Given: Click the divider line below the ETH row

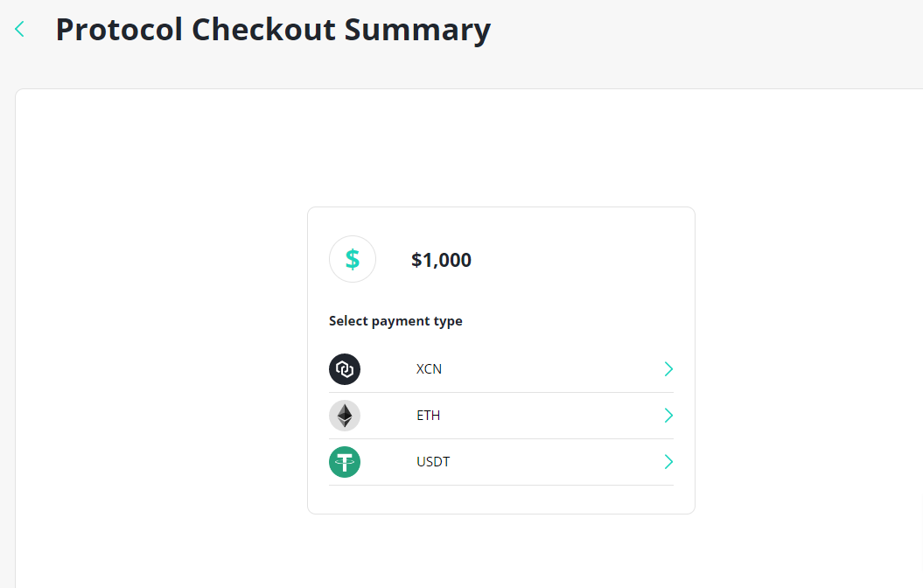Looking at the screenshot, I should (501, 438).
